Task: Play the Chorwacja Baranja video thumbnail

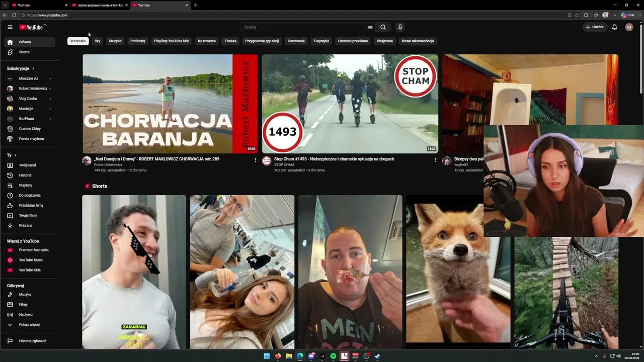Action: (x=170, y=104)
